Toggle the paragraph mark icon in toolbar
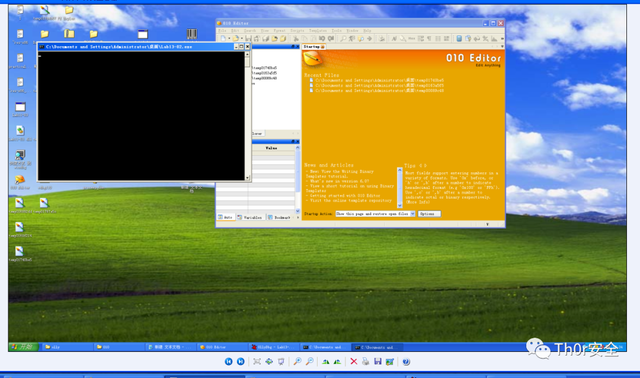 click(429, 38)
